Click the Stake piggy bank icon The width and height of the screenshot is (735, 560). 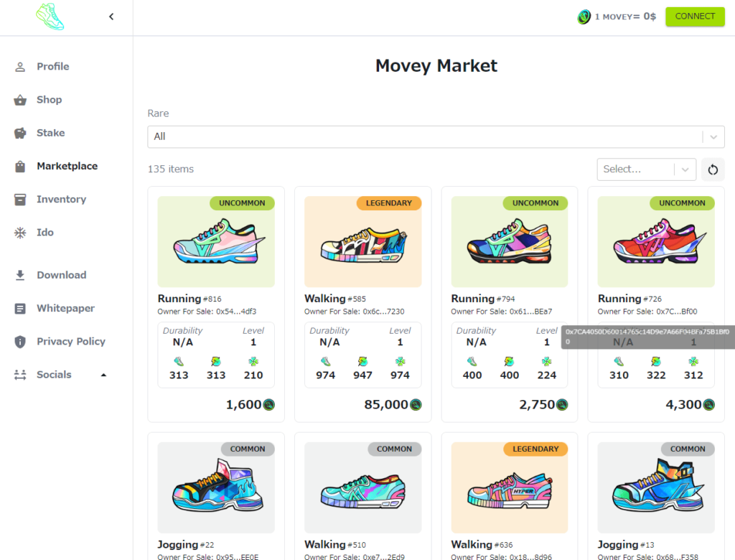(x=20, y=134)
